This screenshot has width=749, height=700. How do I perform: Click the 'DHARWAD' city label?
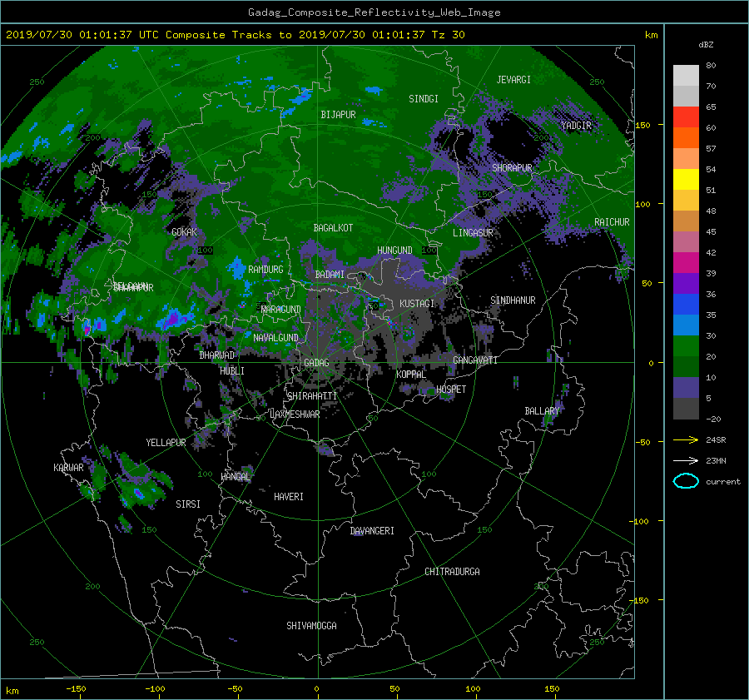(x=217, y=355)
